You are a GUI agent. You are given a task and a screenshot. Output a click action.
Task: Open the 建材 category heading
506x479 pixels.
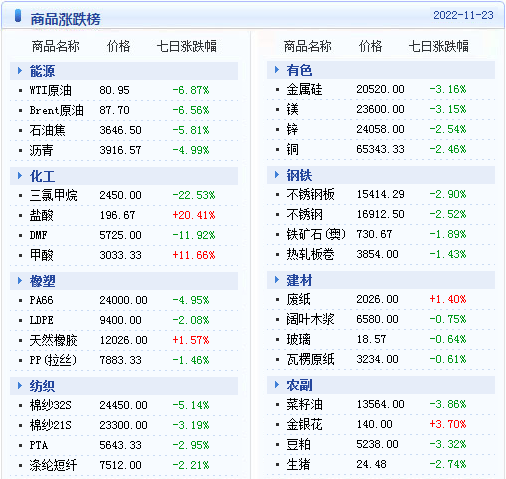click(299, 280)
